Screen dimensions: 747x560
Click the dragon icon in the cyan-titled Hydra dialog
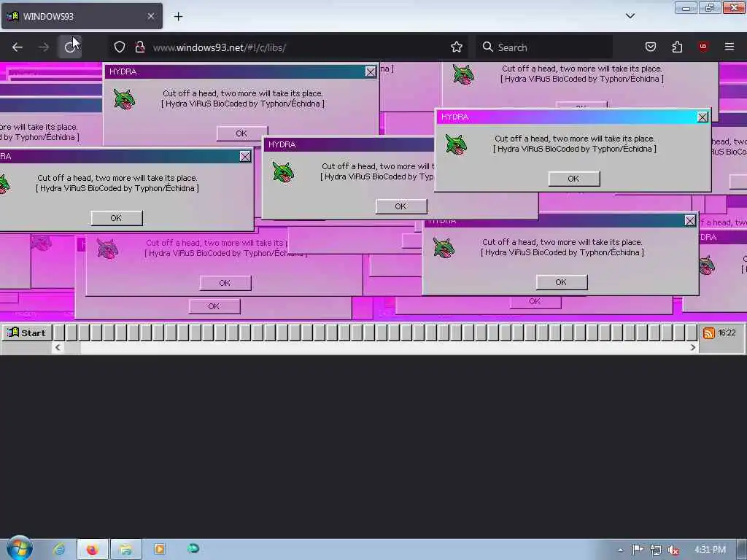(456, 144)
